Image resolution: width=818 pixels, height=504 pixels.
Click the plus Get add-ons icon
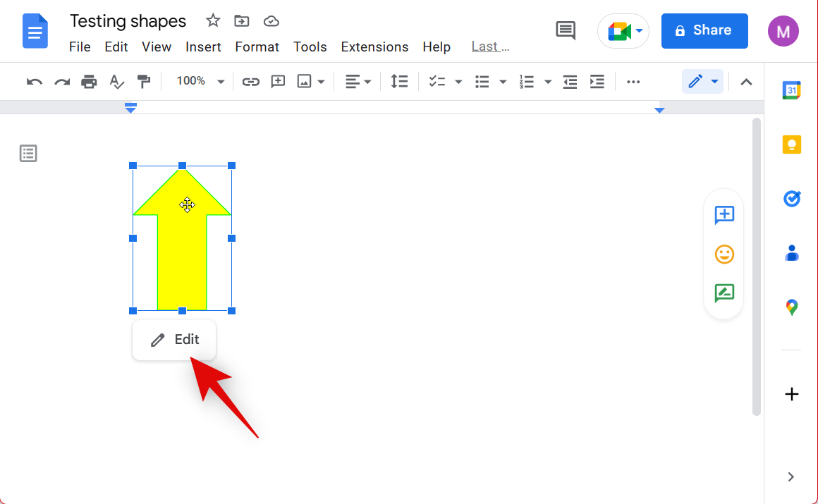tap(791, 394)
